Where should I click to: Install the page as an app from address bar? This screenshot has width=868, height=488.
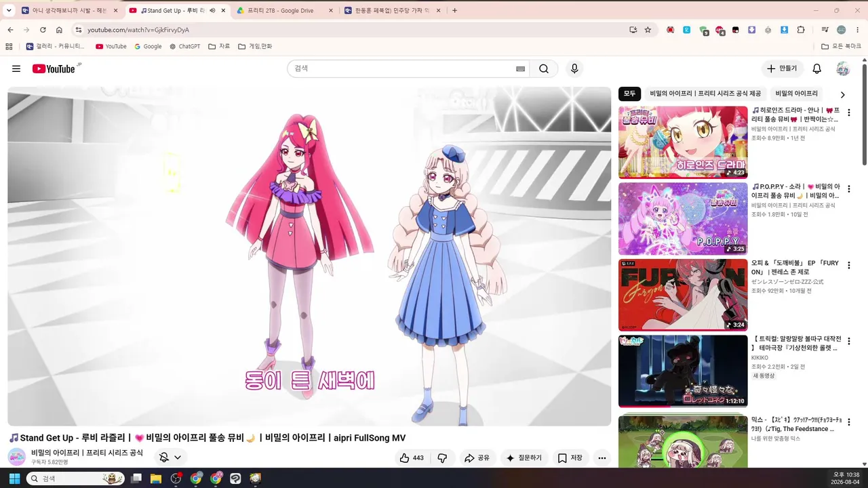[633, 30]
